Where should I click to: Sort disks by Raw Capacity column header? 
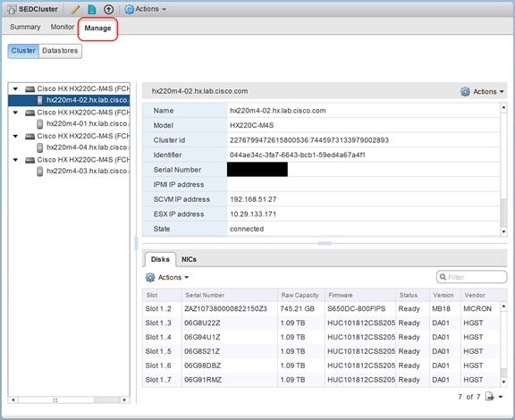tap(300, 295)
